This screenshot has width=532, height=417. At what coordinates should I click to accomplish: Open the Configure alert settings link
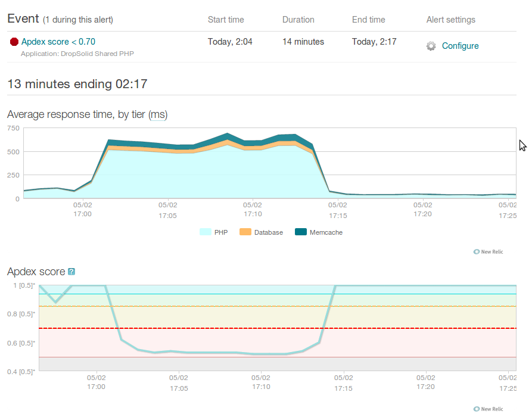coord(460,46)
